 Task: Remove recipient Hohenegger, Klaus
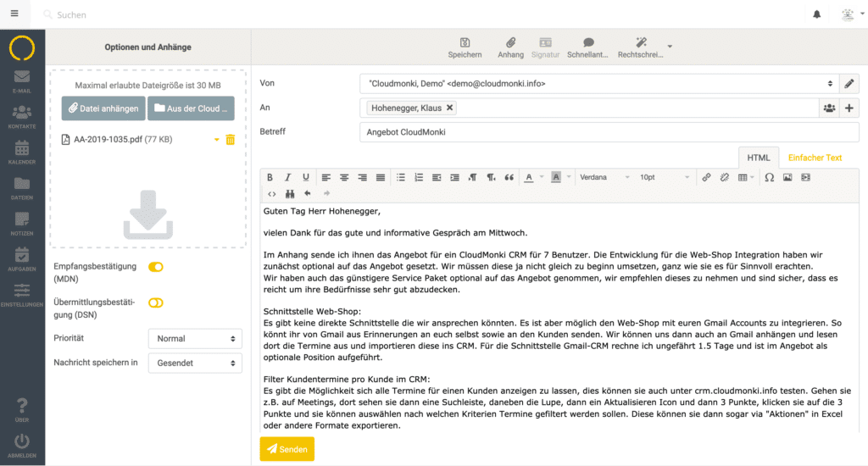pos(449,108)
